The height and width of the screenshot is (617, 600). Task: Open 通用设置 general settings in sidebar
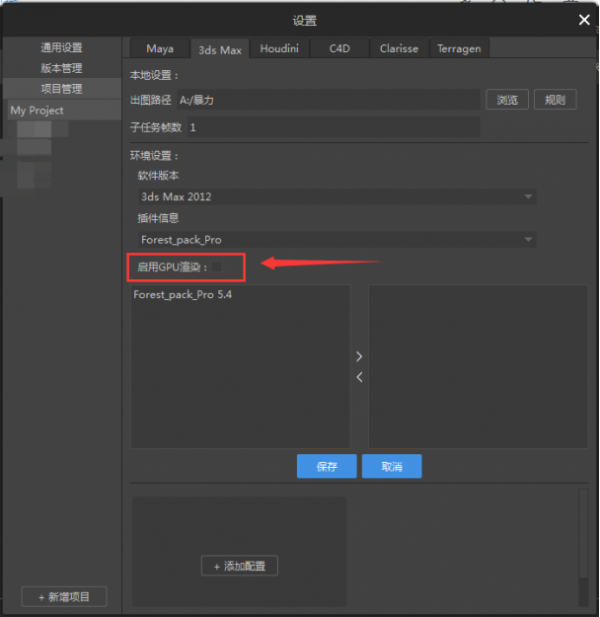[x=62, y=48]
